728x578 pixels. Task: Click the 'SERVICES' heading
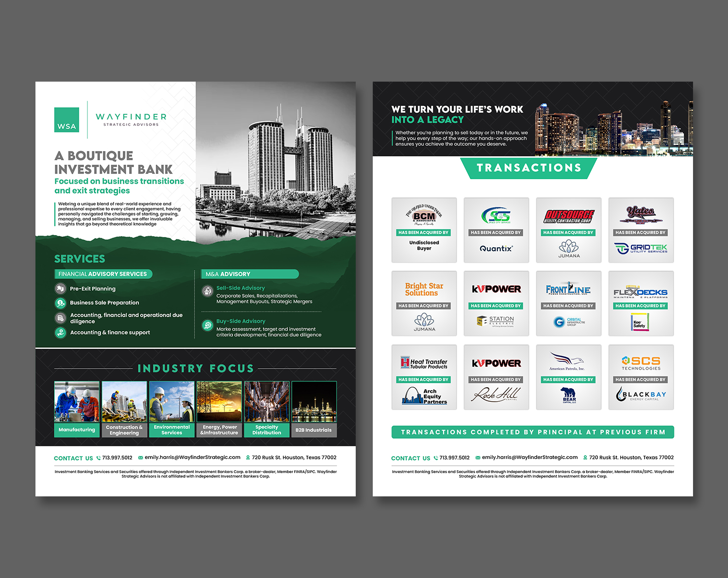point(80,259)
